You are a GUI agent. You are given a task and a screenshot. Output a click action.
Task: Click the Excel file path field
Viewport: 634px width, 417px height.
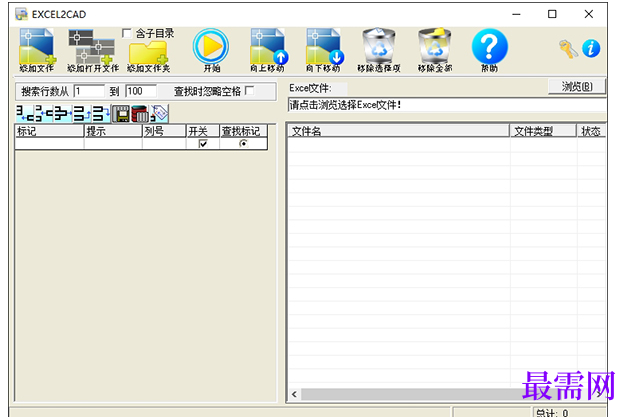pyautogui.click(x=446, y=105)
